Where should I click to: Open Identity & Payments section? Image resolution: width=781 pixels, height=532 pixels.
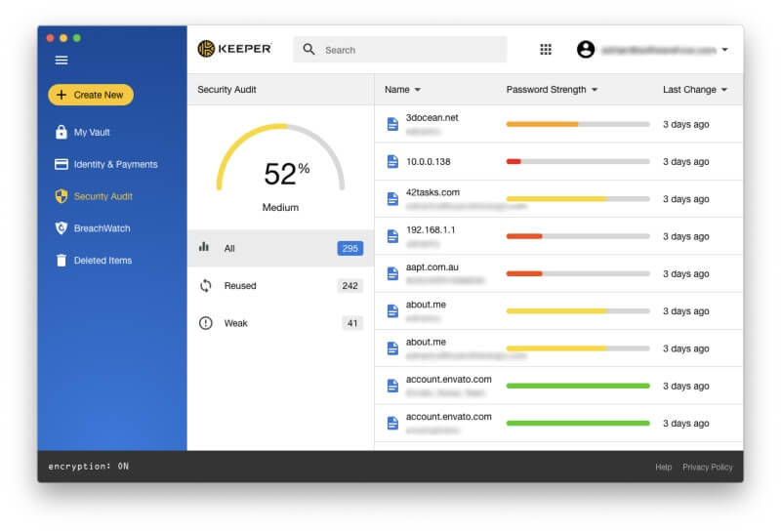[115, 164]
